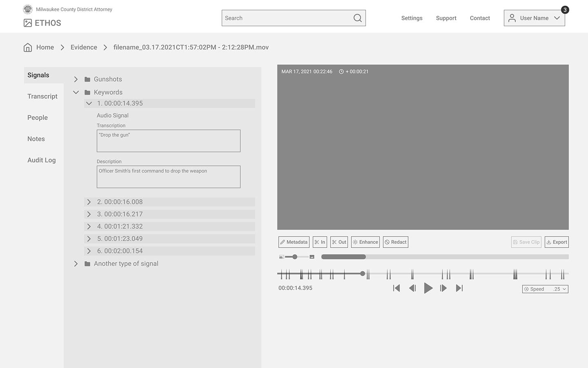Collapse keyword 1 at 00:00:14.395
Screen dimensions: 588x368
click(89, 103)
